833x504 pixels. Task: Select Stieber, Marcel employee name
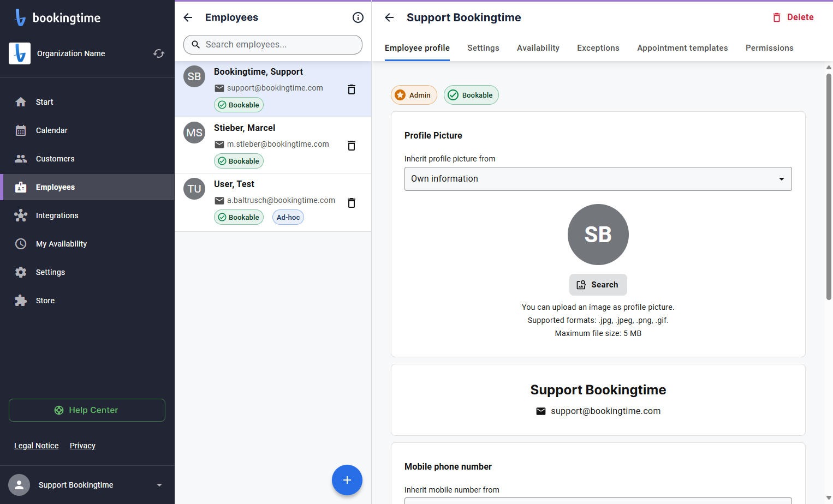coord(245,128)
